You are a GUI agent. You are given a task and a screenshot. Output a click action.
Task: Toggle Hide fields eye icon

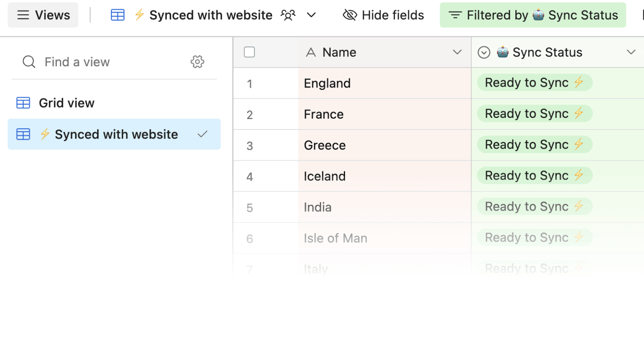coord(350,15)
